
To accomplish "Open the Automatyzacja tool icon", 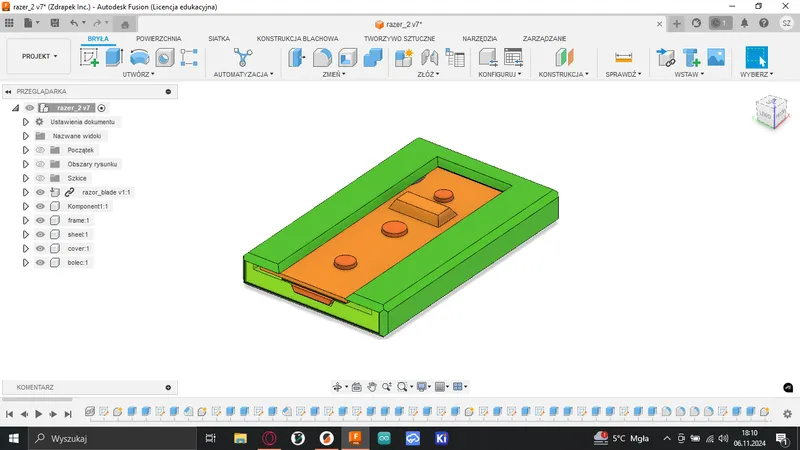I will point(242,58).
